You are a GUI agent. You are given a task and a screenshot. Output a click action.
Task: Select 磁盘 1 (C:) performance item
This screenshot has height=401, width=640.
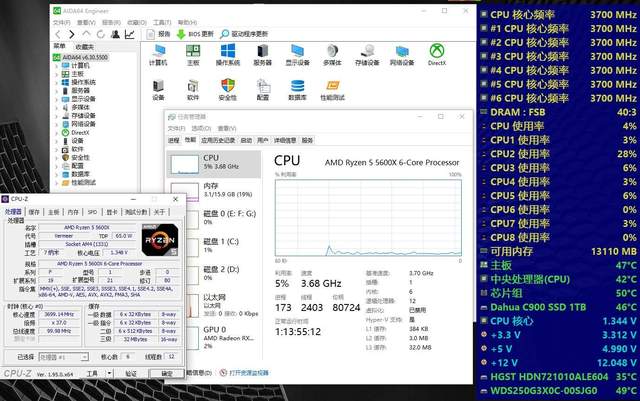click(x=213, y=246)
